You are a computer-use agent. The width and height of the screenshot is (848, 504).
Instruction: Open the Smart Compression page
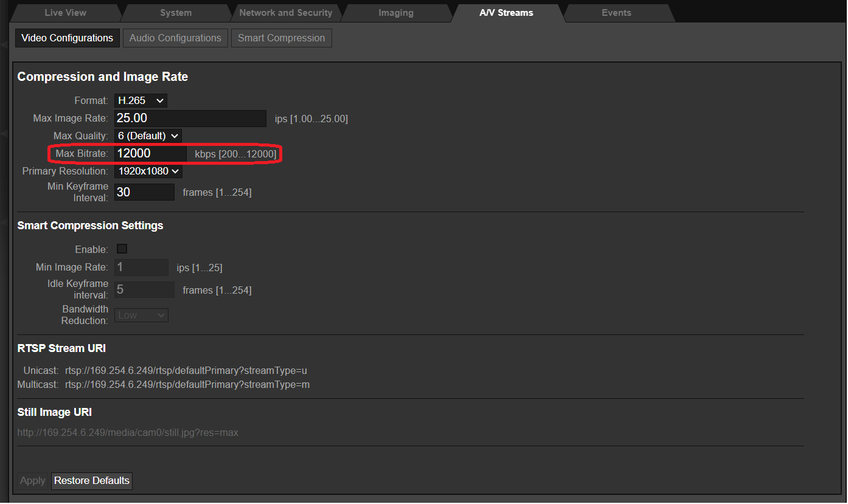(281, 38)
